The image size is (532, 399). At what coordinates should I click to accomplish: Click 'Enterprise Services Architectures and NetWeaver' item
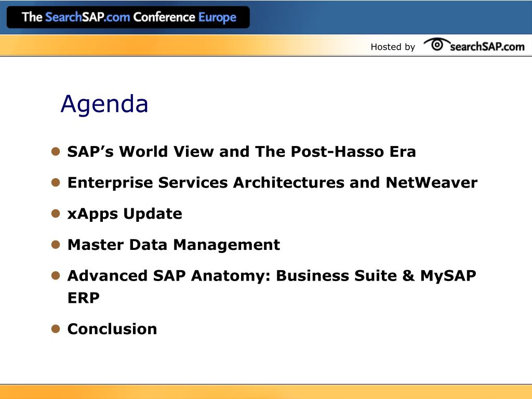point(272,182)
